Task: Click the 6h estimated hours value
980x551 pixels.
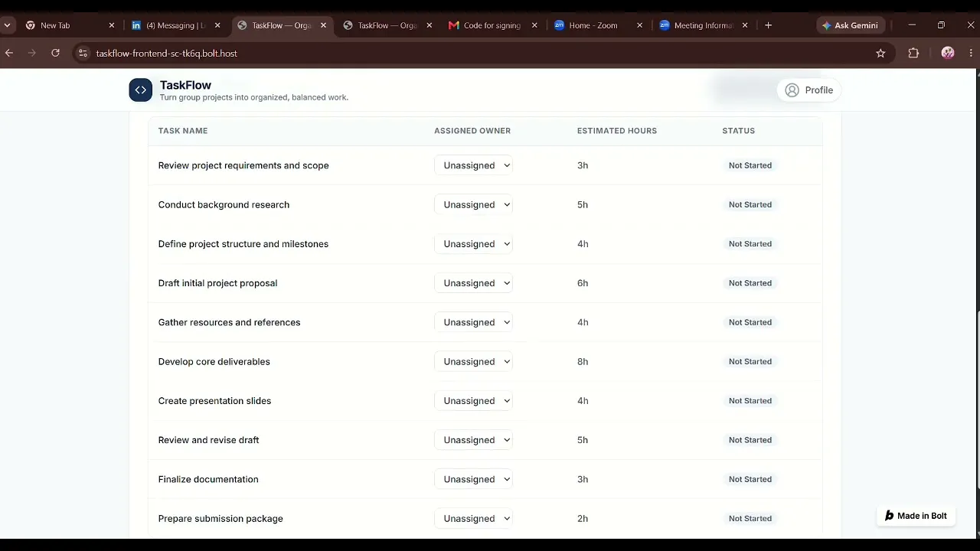Action: 583,283
